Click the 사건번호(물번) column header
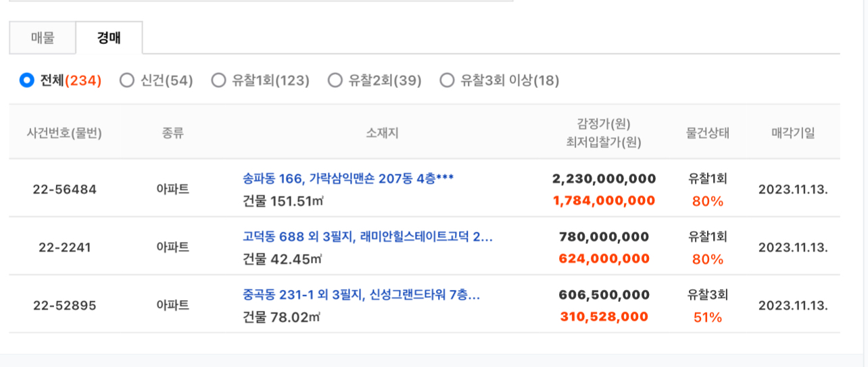Viewport: 868px width, 367px height. tap(65, 133)
